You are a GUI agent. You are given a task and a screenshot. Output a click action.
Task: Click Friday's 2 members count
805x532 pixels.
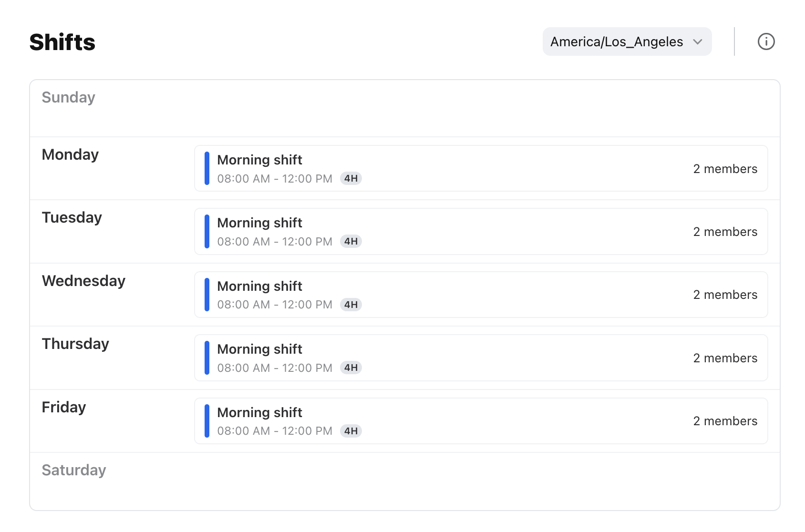pyautogui.click(x=725, y=421)
